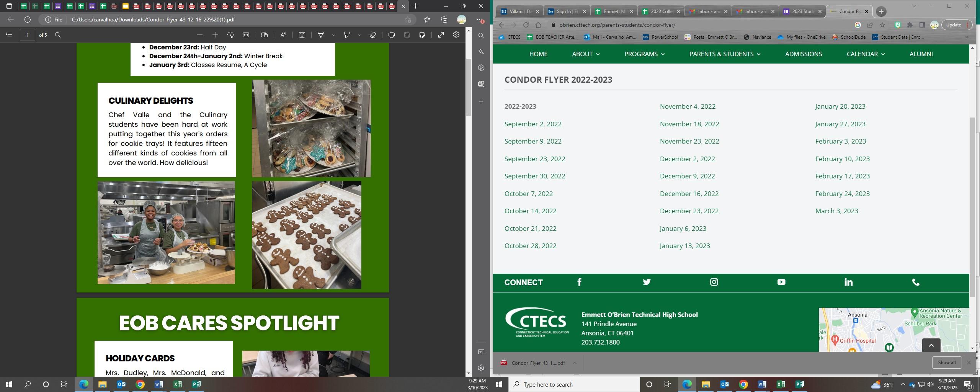The width and height of the screenshot is (980, 392).
Task: Open options for downloaded Condor-Flyer PDF
Action: click(x=575, y=363)
